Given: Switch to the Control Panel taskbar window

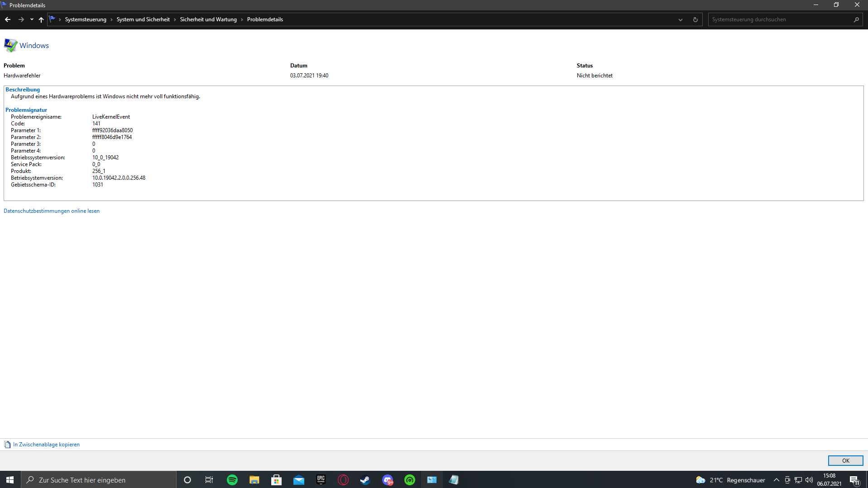Looking at the screenshot, I should (x=432, y=480).
